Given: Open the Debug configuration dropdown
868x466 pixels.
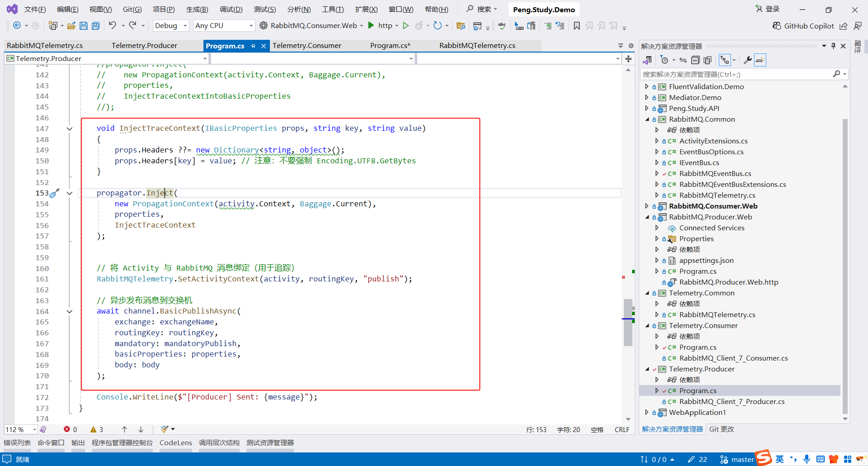Looking at the screenshot, I should 170,26.
